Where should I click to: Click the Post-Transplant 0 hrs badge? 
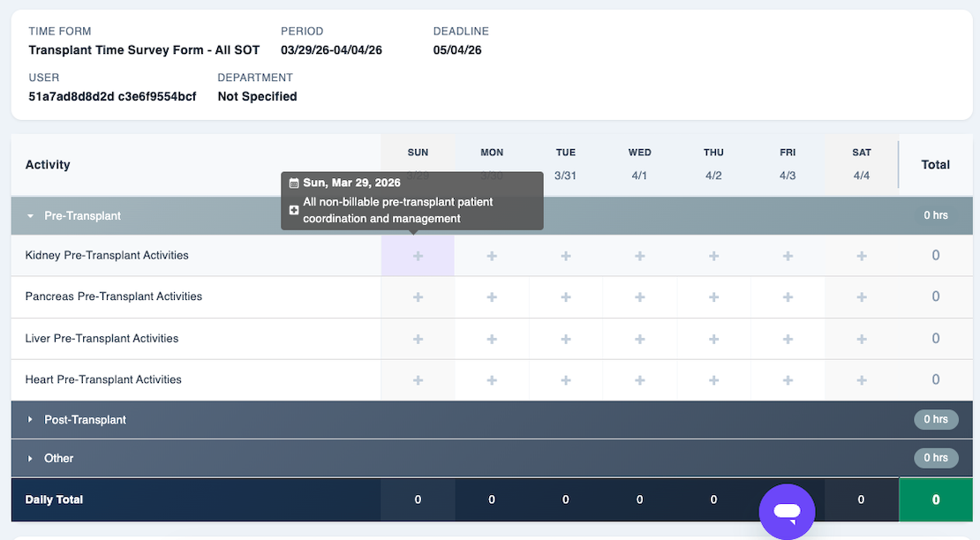[936, 419]
